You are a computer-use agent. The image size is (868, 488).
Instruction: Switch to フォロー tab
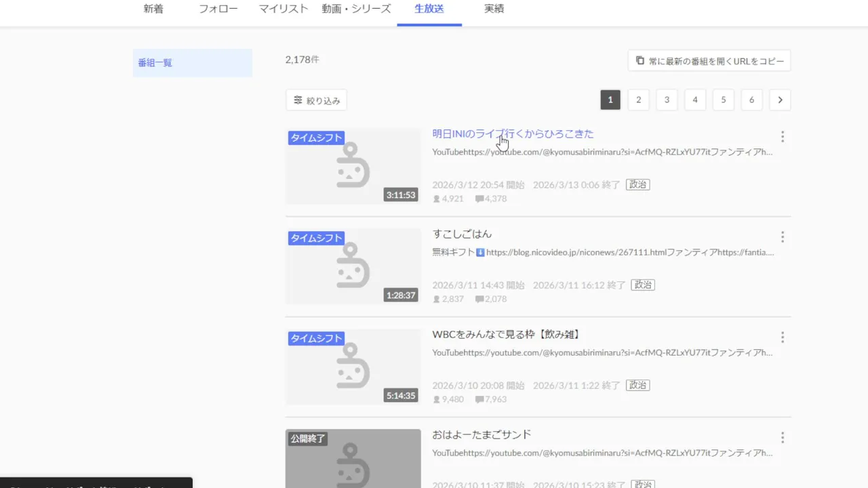[x=218, y=9]
